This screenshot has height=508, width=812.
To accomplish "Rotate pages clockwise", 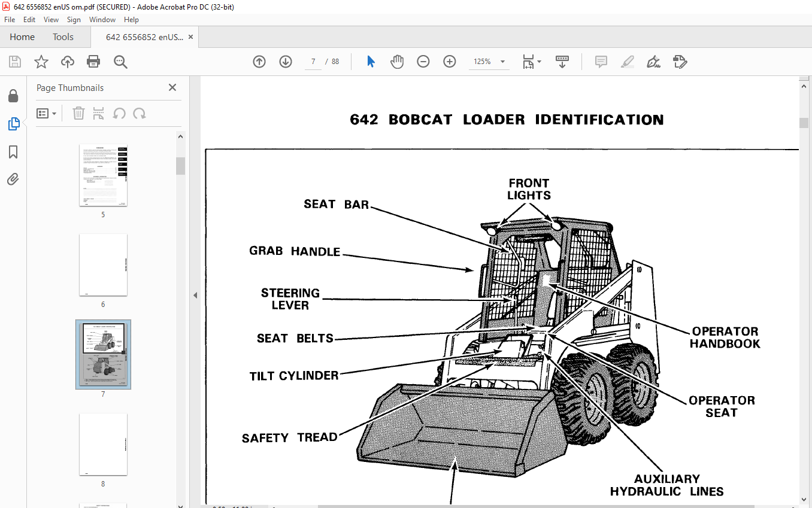I will coord(139,113).
